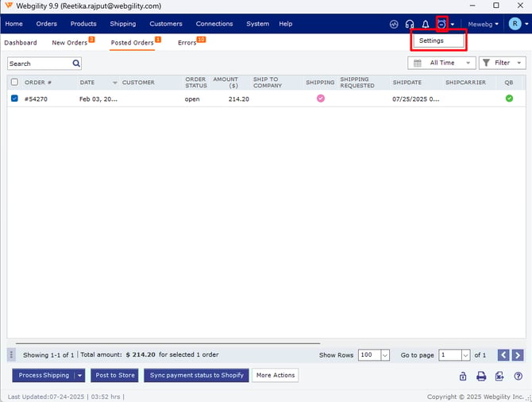Click the activity monitor pulse icon
532x402 pixels.
pyautogui.click(x=394, y=25)
